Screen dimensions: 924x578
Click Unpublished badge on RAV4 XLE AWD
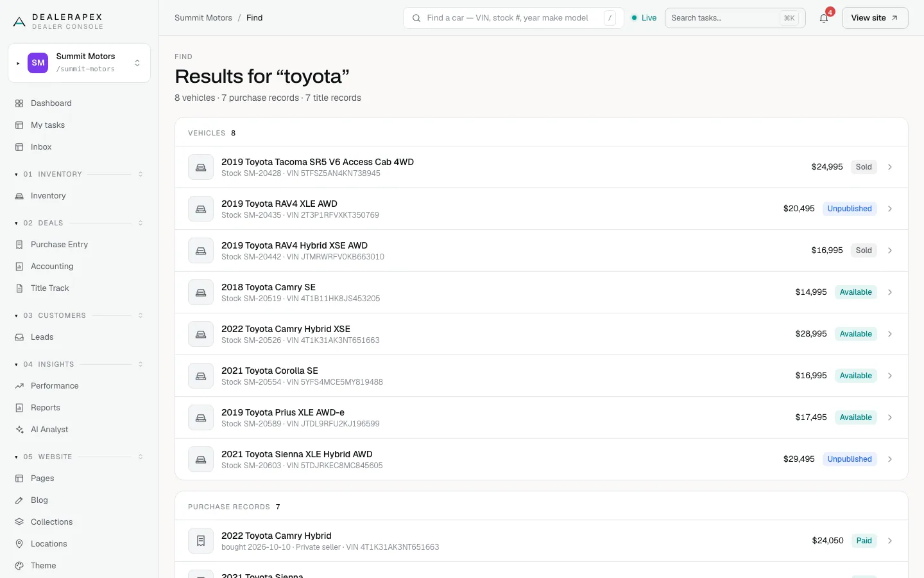(850, 209)
